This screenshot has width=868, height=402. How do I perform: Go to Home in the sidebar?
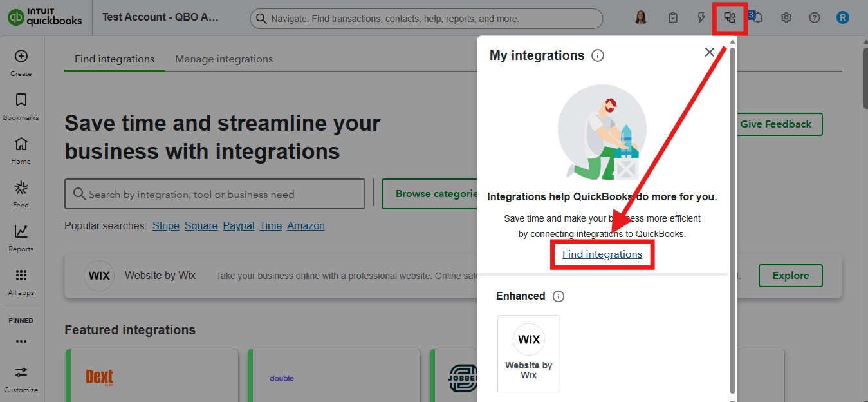pyautogui.click(x=21, y=144)
